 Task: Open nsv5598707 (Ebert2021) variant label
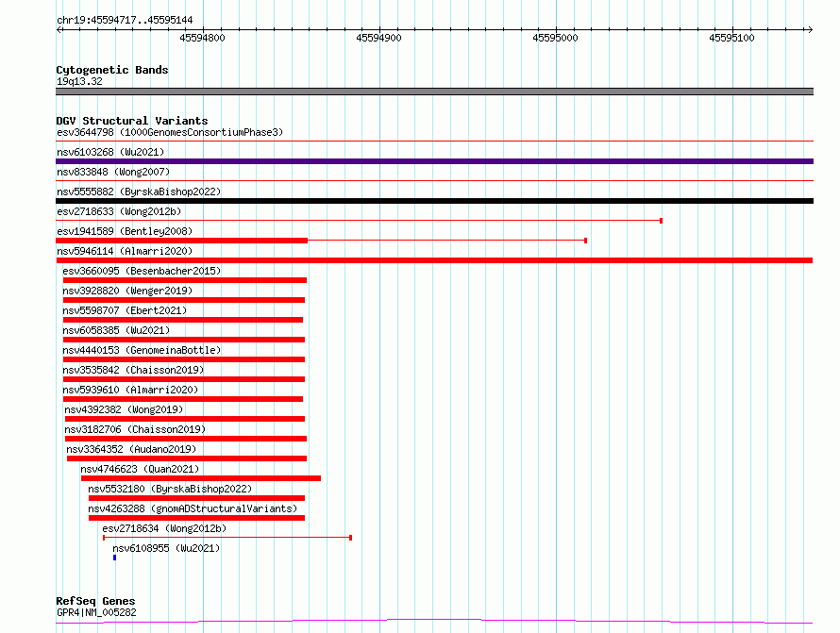(x=125, y=310)
